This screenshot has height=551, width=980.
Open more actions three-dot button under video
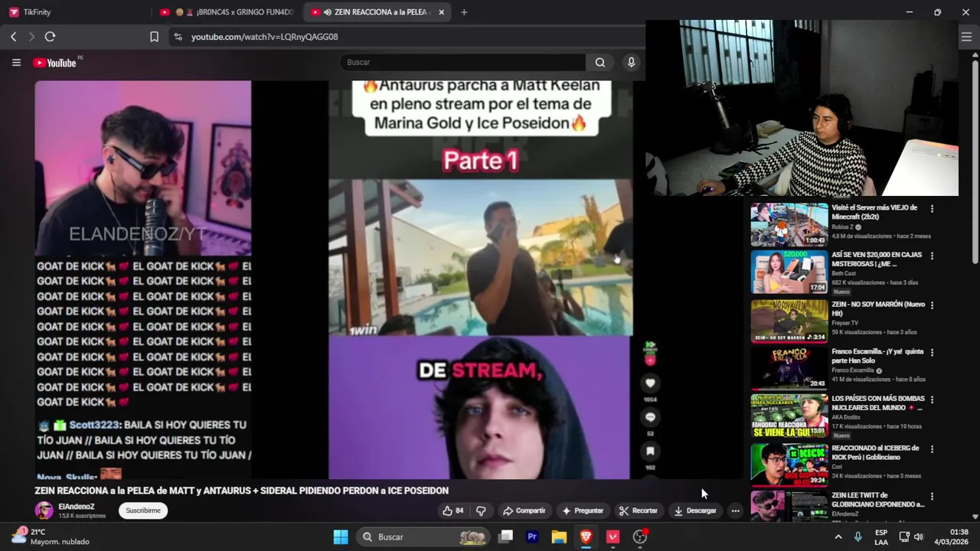pos(735,510)
